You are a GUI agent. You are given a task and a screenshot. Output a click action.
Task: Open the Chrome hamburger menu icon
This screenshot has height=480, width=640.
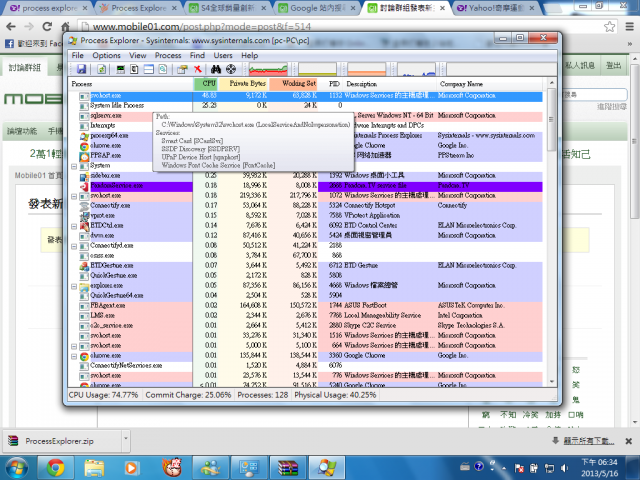pos(630,27)
